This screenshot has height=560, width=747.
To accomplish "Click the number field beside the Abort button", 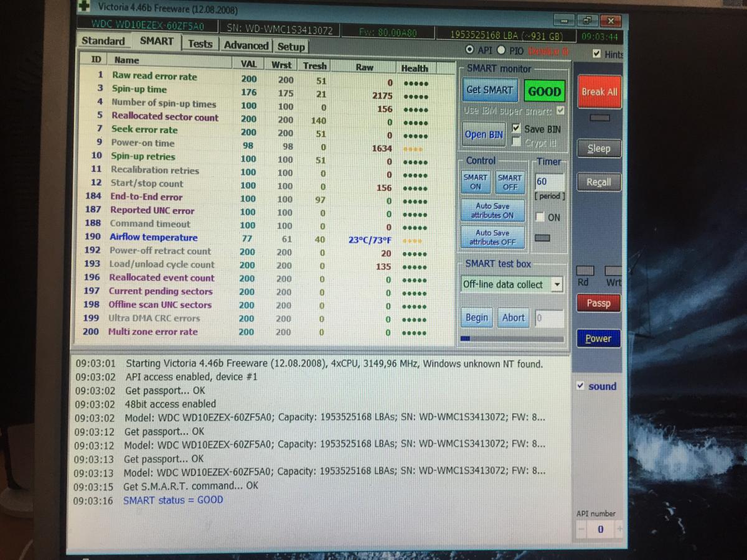I will pyautogui.click(x=549, y=319).
